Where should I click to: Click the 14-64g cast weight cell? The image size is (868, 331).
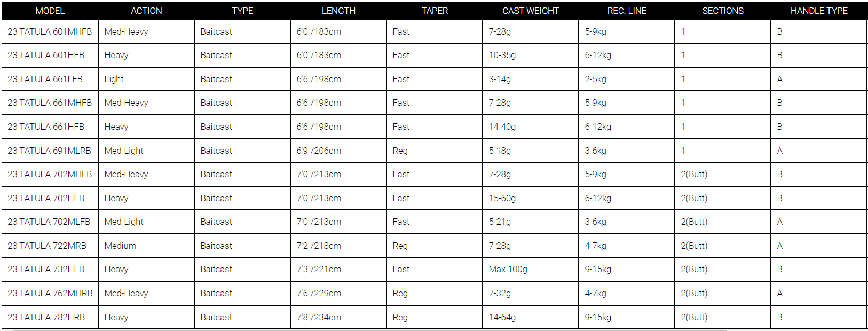pyautogui.click(x=531, y=318)
